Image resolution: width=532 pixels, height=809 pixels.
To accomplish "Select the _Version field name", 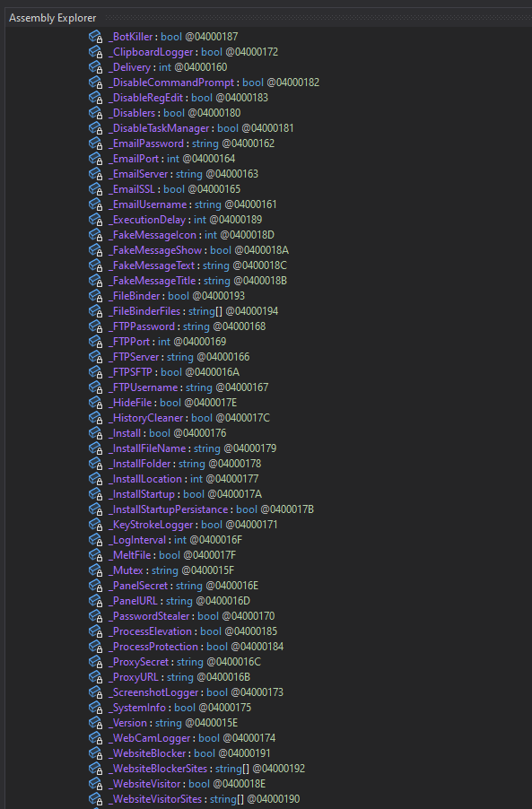I will point(128,723).
